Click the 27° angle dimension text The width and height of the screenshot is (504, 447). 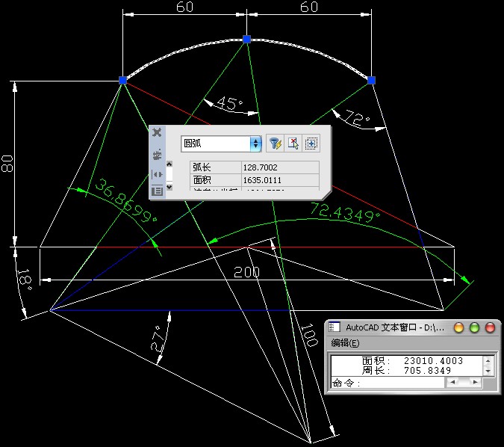click(x=156, y=338)
